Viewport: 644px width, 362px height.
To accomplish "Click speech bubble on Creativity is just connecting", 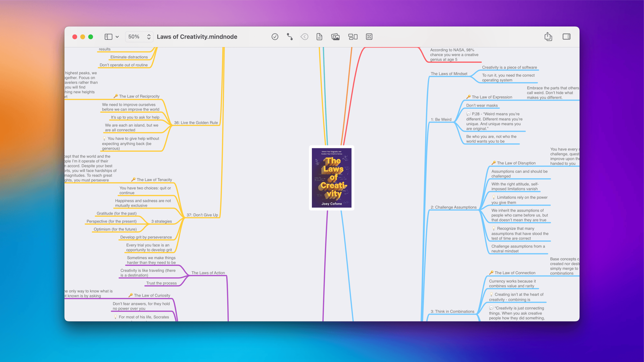I will tap(491, 308).
